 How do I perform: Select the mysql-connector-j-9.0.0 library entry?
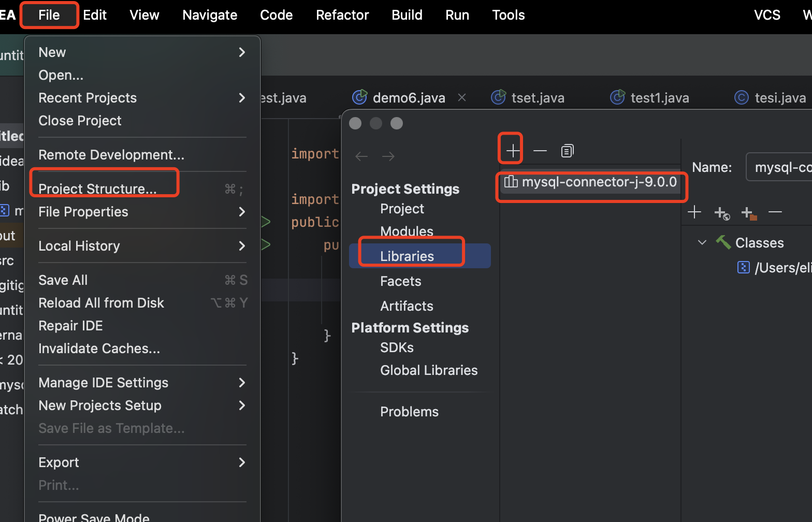pos(599,182)
